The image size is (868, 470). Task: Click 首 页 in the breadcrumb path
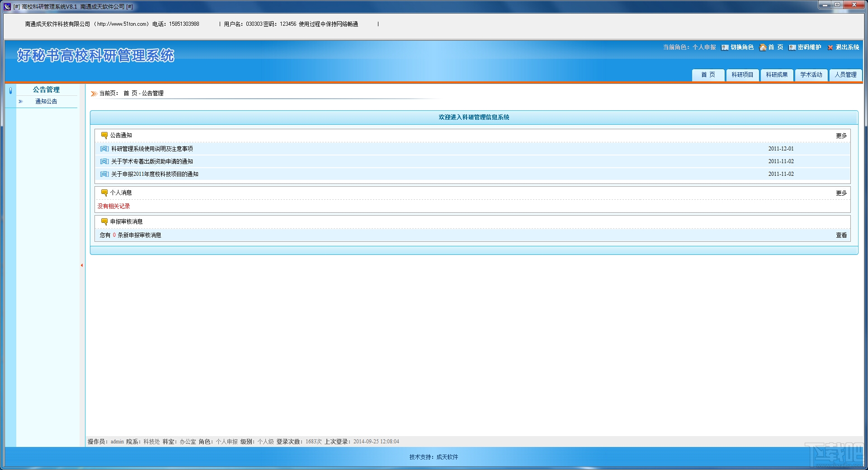pos(130,93)
